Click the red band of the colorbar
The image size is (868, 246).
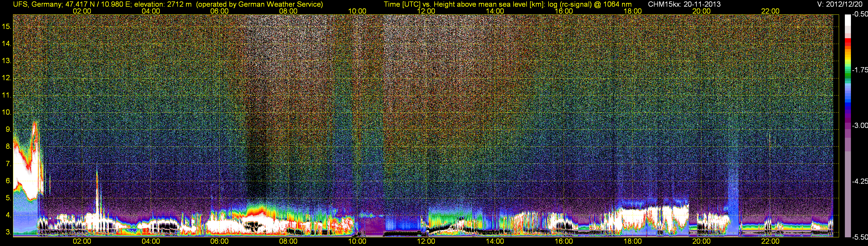(847, 42)
